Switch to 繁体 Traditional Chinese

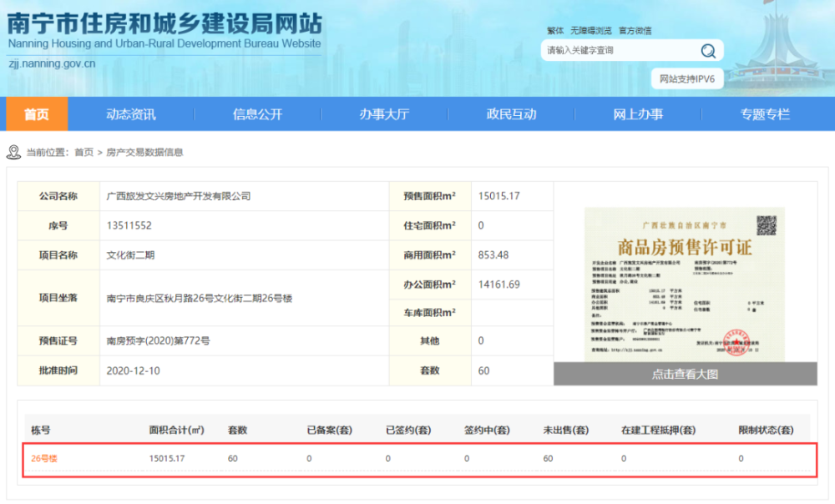pos(554,31)
